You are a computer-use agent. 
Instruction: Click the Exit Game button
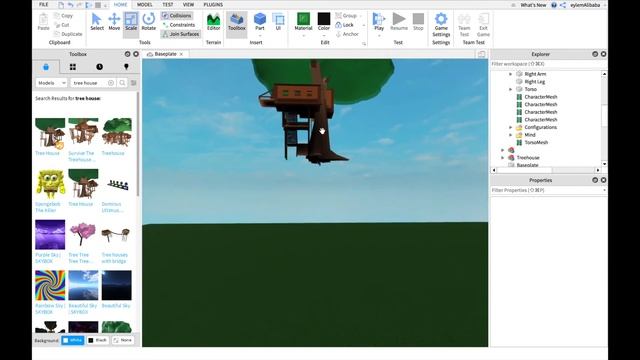(x=483, y=24)
